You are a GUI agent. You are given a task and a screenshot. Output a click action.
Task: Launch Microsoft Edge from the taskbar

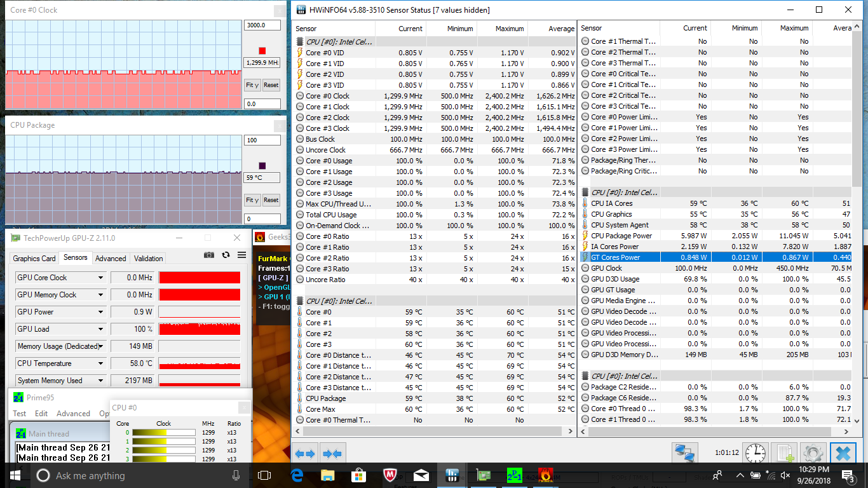297,475
